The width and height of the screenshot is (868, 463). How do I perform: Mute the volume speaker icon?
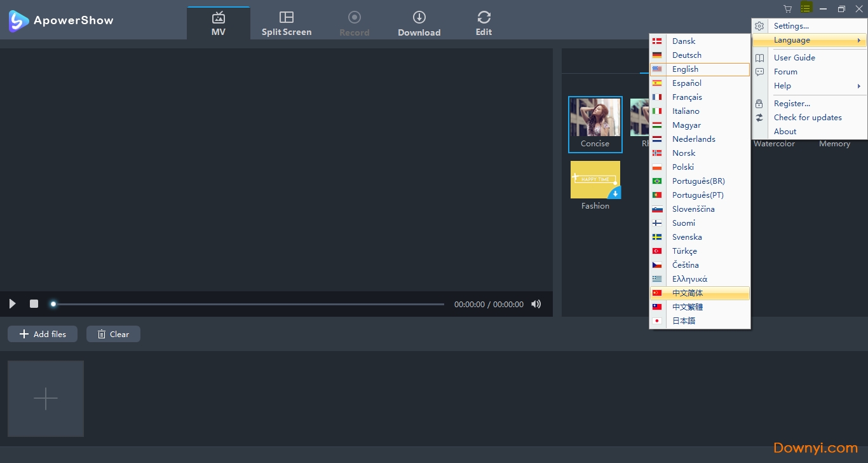[536, 304]
